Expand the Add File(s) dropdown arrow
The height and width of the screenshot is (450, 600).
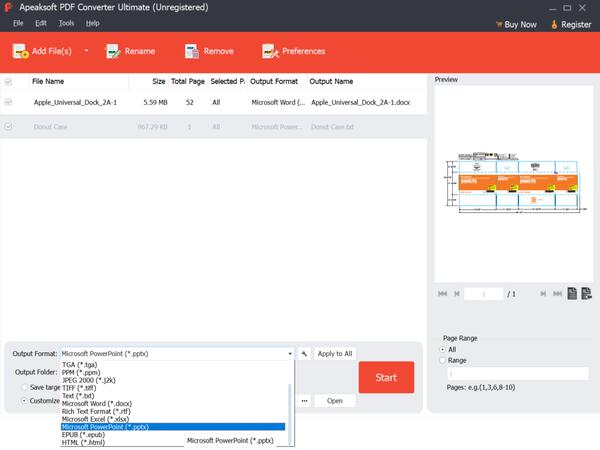(86, 51)
